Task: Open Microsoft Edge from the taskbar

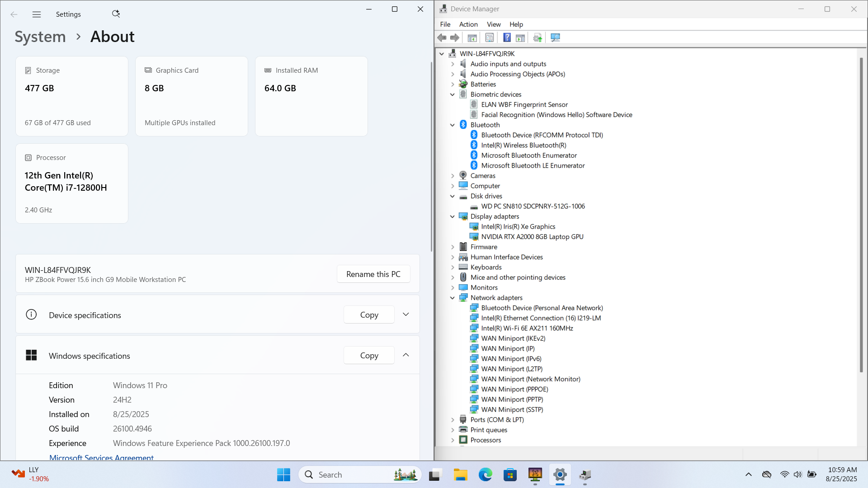Action: point(485,474)
